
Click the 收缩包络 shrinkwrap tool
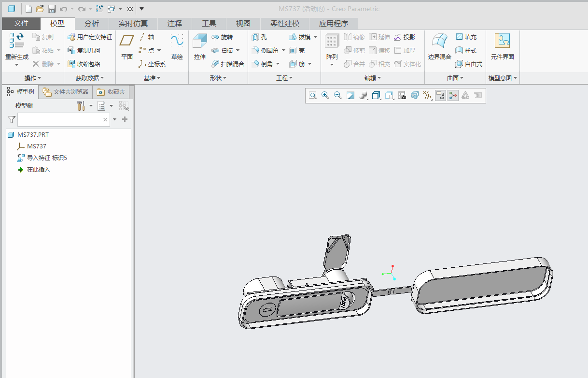click(84, 64)
